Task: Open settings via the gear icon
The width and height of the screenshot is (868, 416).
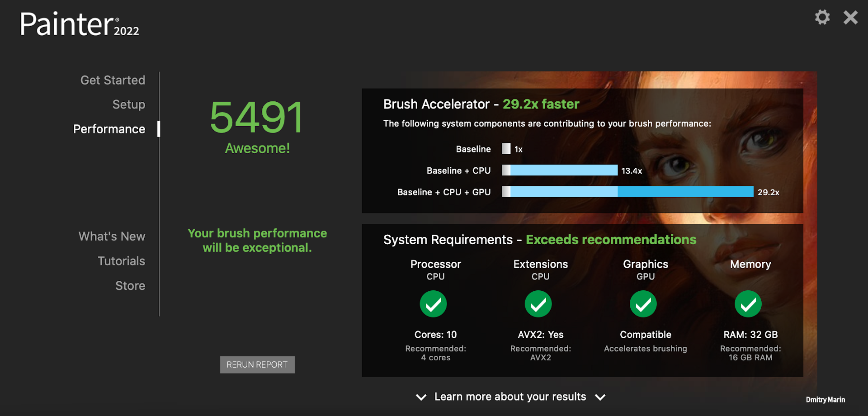Action: (x=822, y=18)
